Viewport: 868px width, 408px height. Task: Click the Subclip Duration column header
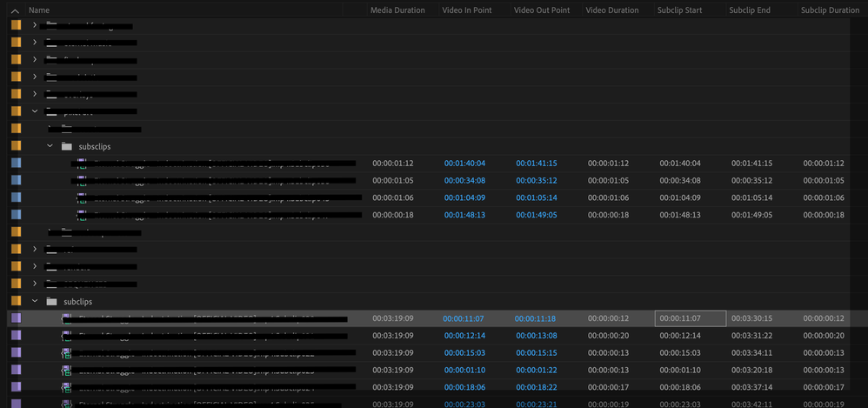pyautogui.click(x=830, y=10)
